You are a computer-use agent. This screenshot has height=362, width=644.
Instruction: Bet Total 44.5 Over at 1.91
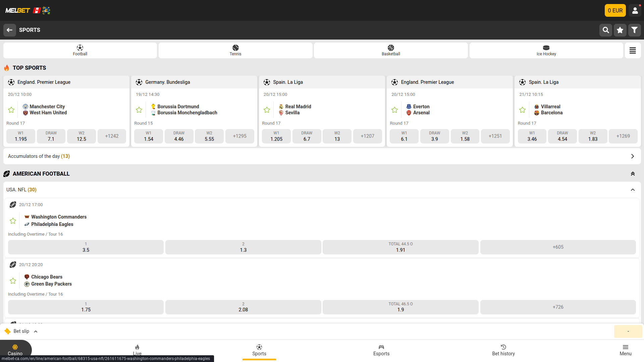400,247
